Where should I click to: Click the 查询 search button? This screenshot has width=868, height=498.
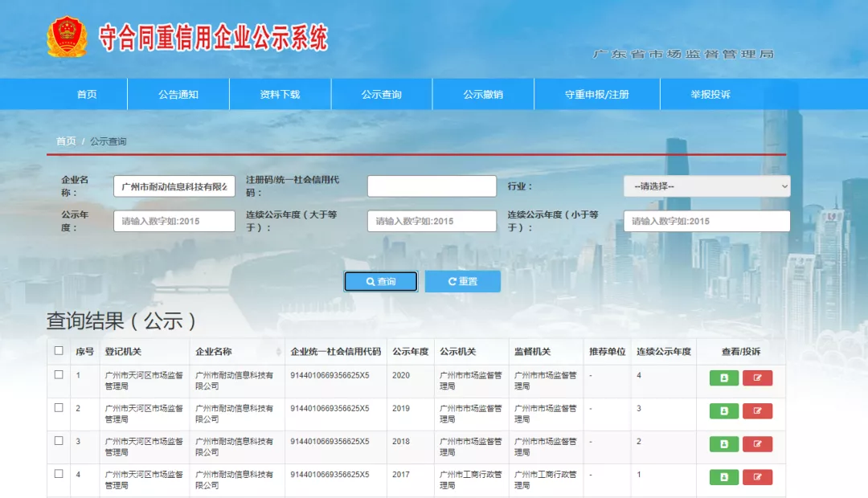[381, 281]
